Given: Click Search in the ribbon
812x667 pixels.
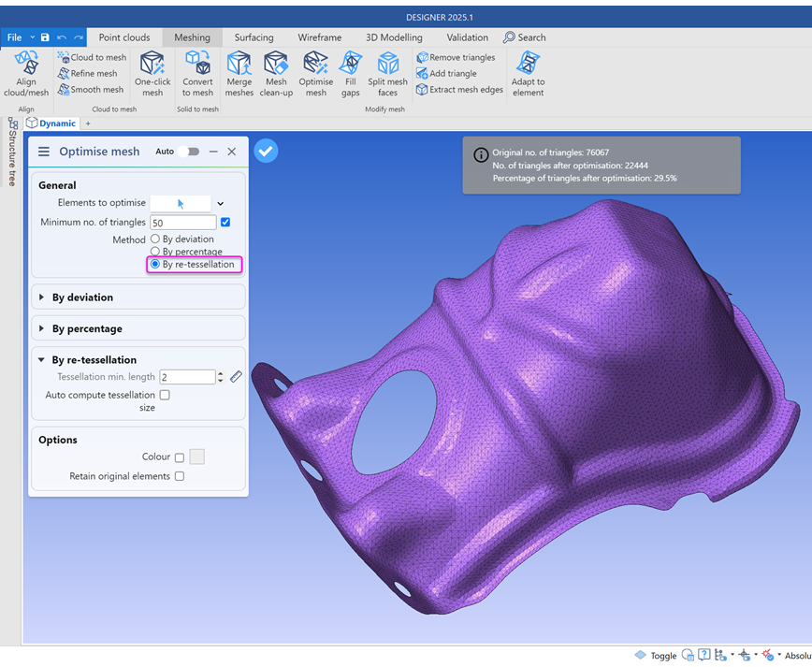Looking at the screenshot, I should pyautogui.click(x=524, y=37).
